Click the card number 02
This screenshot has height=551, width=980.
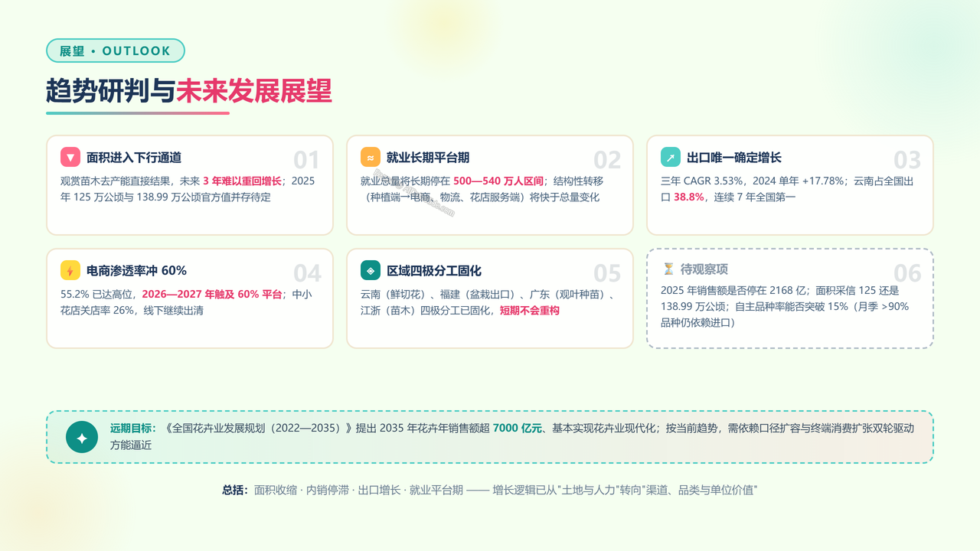606,160
